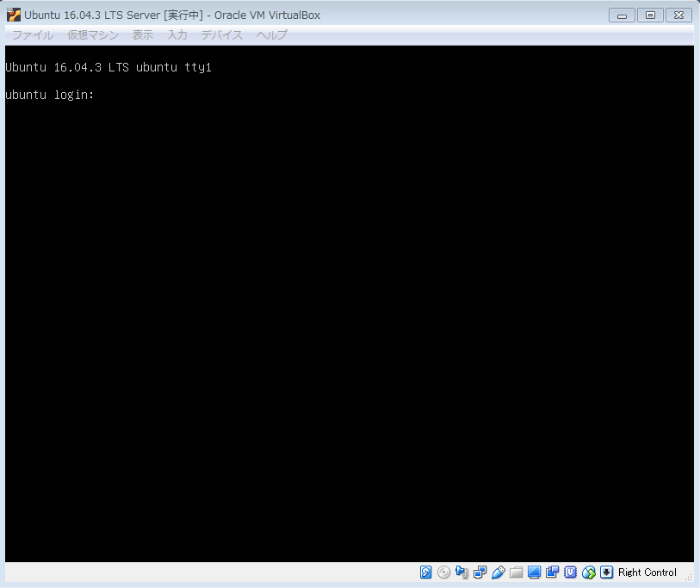Screen dimensions: 700x588
Task: Open the 仮想マシン menu
Action: coord(93,35)
